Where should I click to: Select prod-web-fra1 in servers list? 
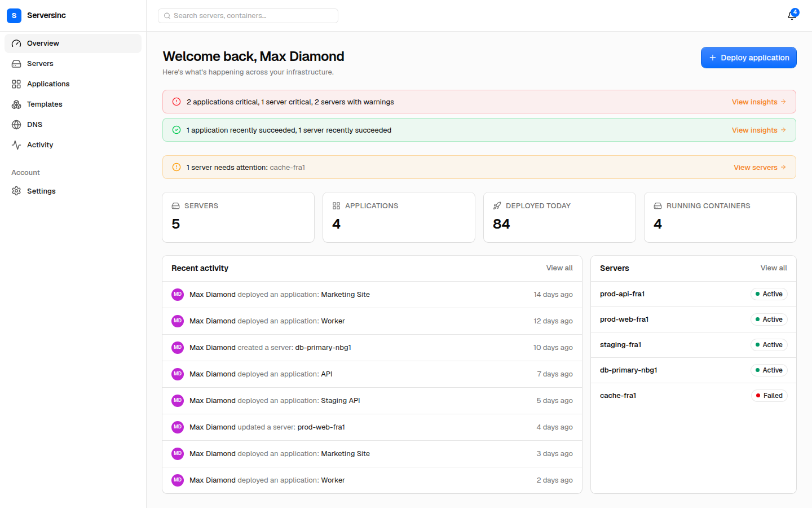point(694,319)
